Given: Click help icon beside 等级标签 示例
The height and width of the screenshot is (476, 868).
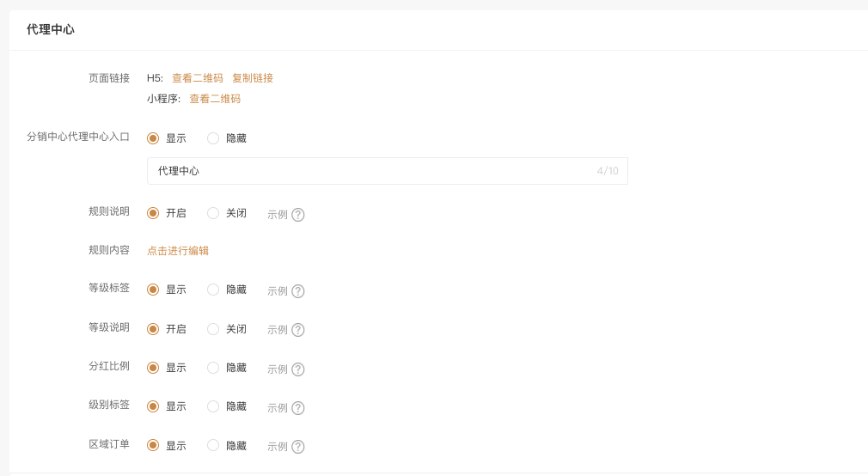Looking at the screenshot, I should click(x=298, y=291).
